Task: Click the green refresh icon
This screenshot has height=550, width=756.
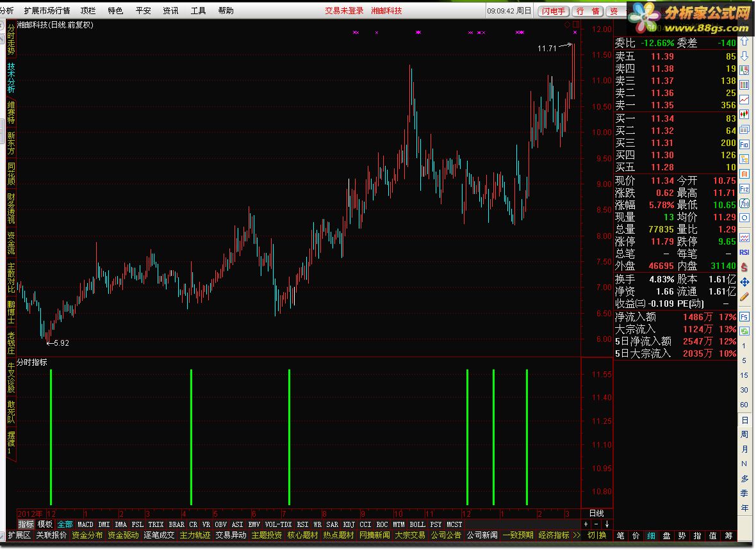Action: pos(744,331)
